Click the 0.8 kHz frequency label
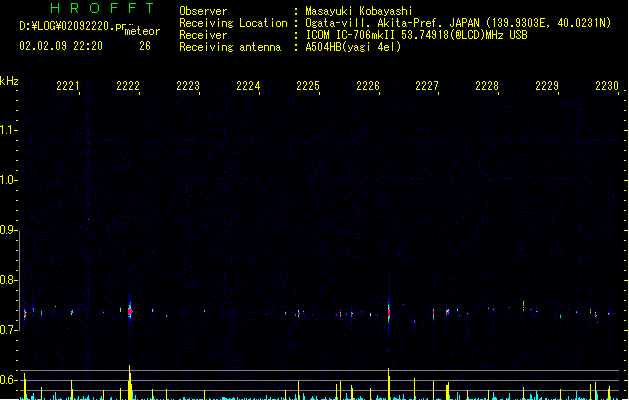Viewport: 629px width, 400px height. pyautogui.click(x=8, y=280)
